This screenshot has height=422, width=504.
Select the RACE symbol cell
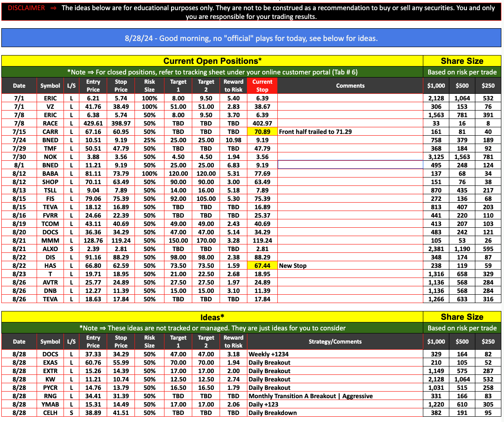click(x=50, y=123)
